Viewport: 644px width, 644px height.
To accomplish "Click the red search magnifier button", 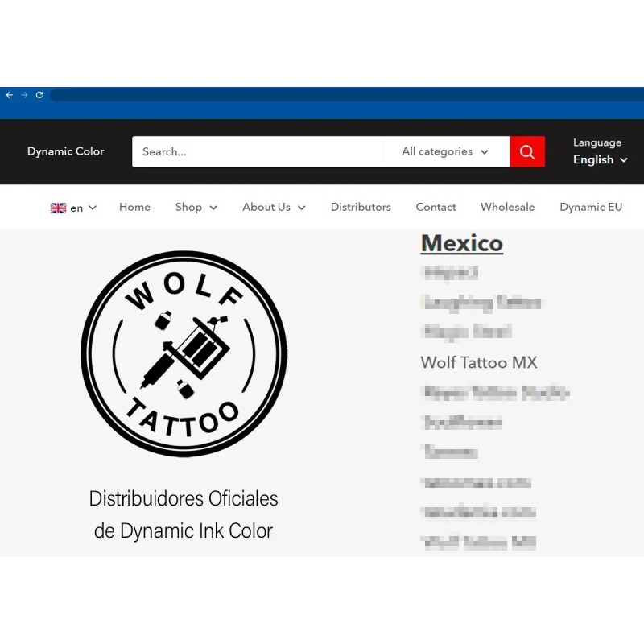I will (x=527, y=151).
